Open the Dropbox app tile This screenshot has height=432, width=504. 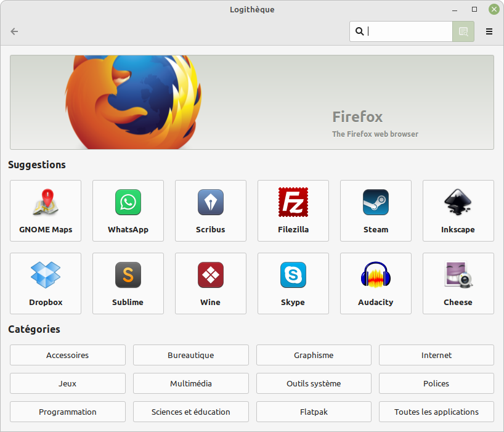click(x=46, y=283)
